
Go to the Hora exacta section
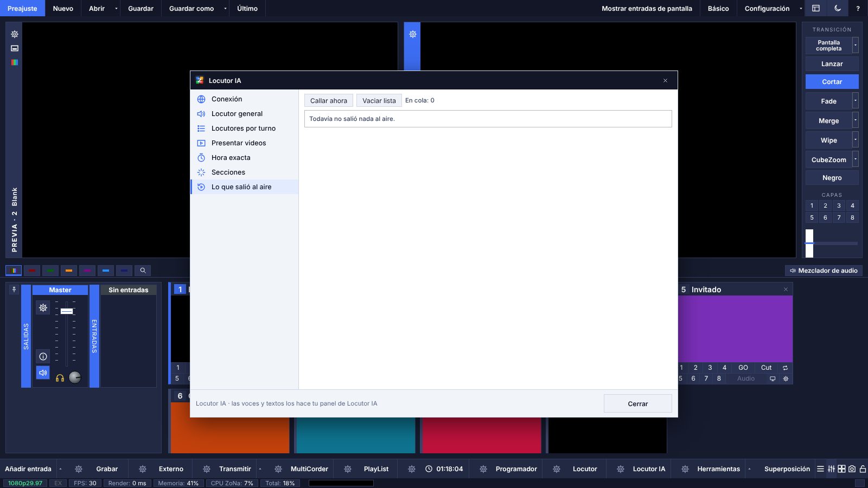pyautogui.click(x=244, y=158)
